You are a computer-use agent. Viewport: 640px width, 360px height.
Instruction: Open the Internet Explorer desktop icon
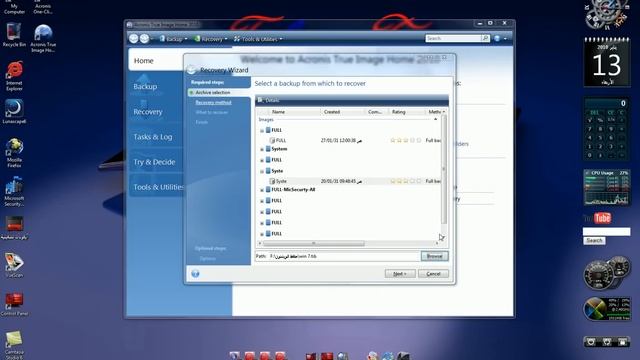(x=14, y=76)
